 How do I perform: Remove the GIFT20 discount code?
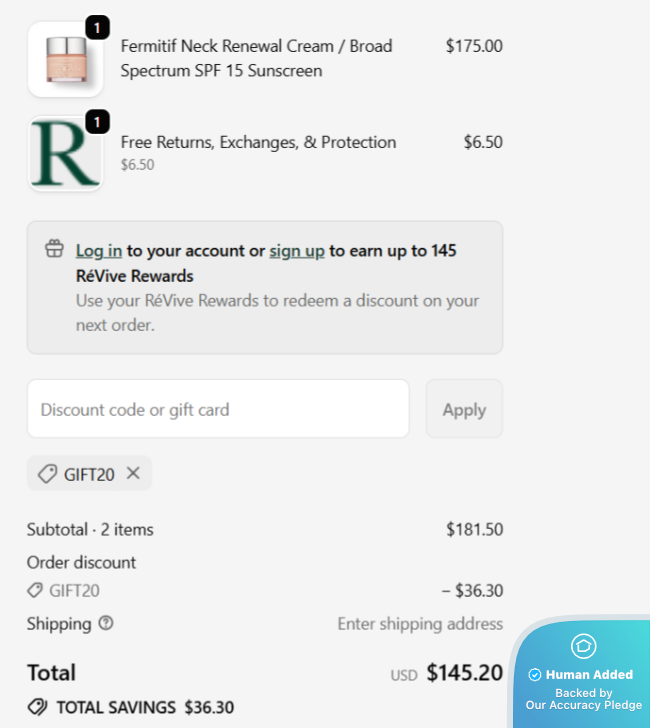pyautogui.click(x=133, y=474)
